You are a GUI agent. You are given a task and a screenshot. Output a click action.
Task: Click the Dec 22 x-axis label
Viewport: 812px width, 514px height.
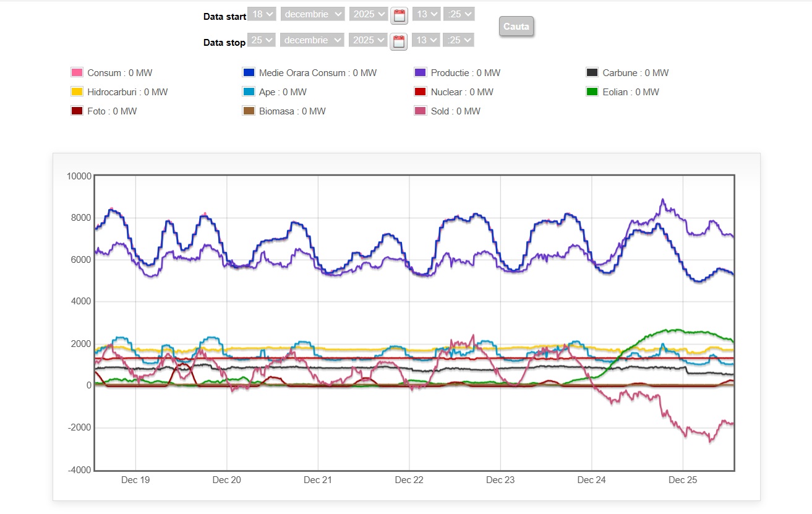click(409, 480)
